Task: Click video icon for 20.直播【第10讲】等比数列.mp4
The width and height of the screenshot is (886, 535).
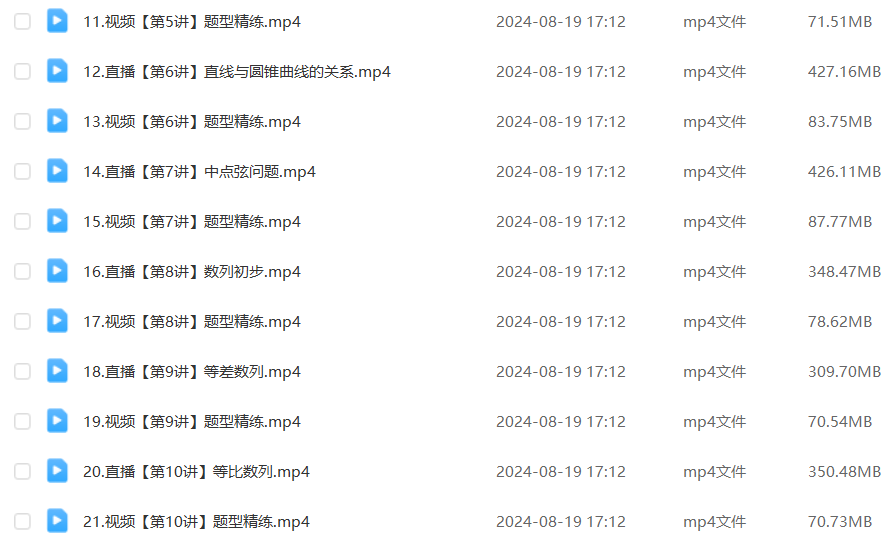Action: [57, 471]
